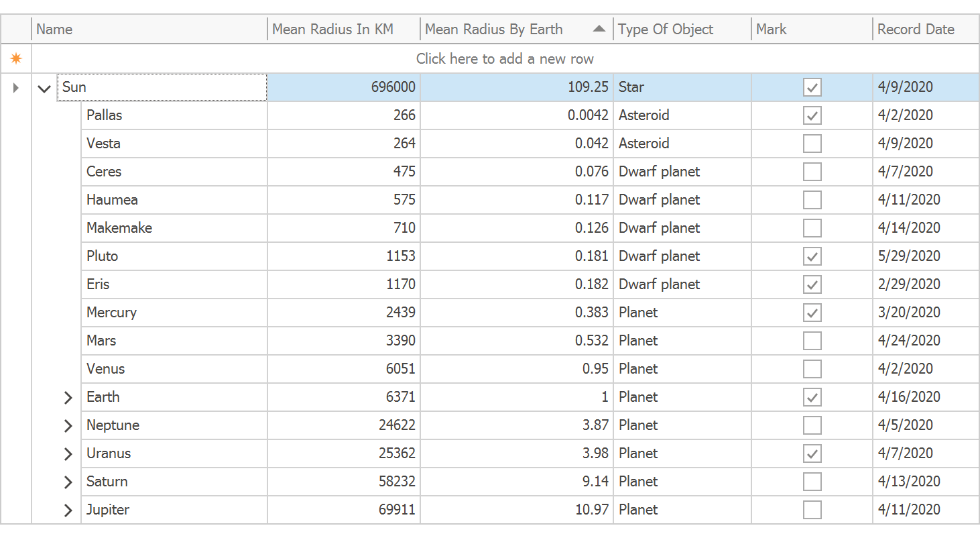
Task: Expand the Earth row
Action: 68,398
